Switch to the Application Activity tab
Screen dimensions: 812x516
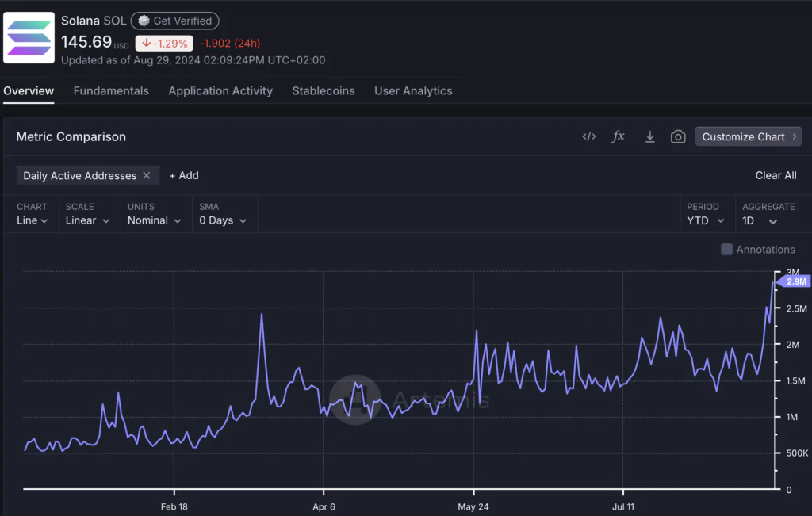(220, 90)
